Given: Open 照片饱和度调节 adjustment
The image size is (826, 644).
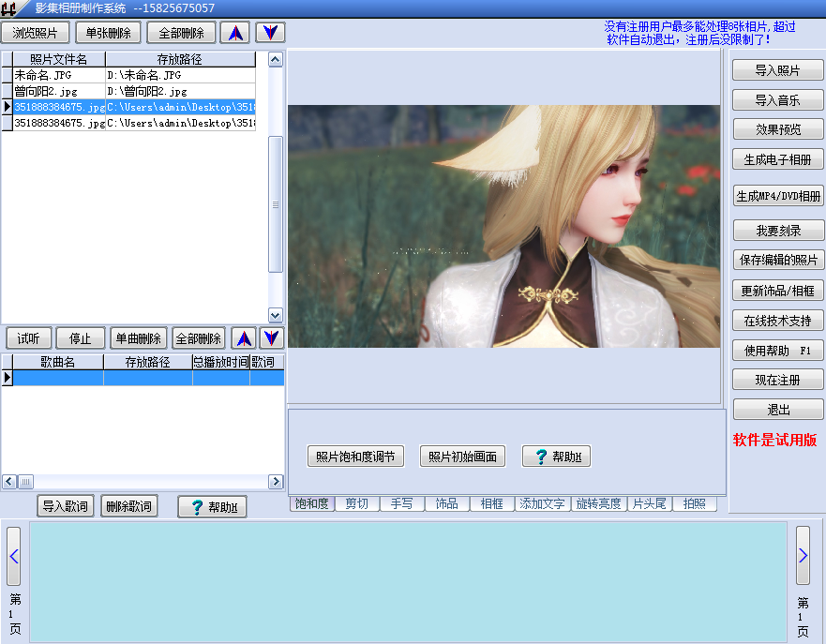Looking at the screenshot, I should pos(355,456).
